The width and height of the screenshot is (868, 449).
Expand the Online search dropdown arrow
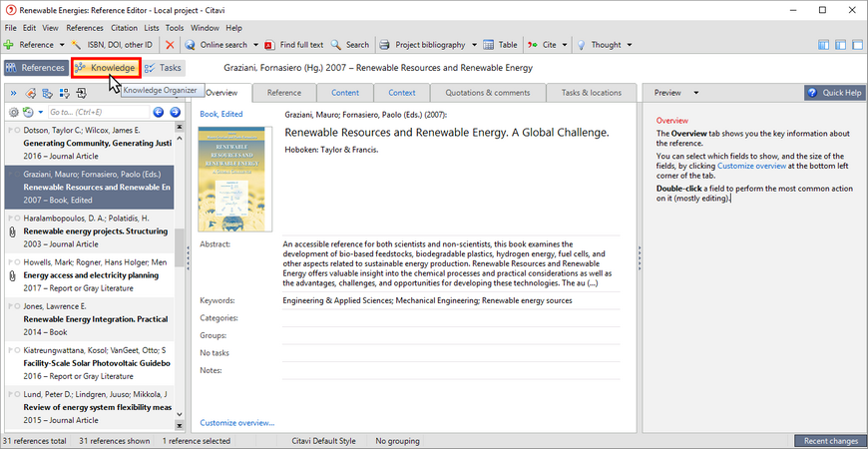(255, 45)
